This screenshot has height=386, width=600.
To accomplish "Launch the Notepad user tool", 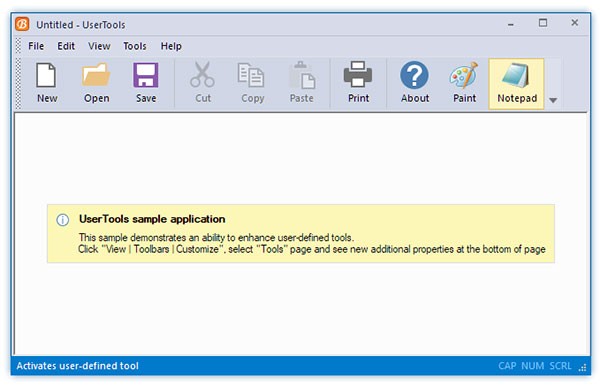I will [517, 84].
